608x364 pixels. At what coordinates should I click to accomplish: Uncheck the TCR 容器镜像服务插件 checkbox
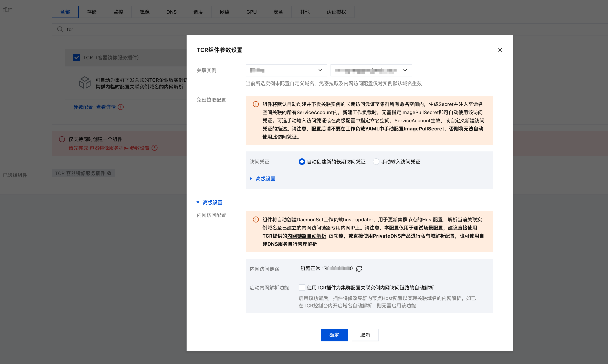pos(76,57)
